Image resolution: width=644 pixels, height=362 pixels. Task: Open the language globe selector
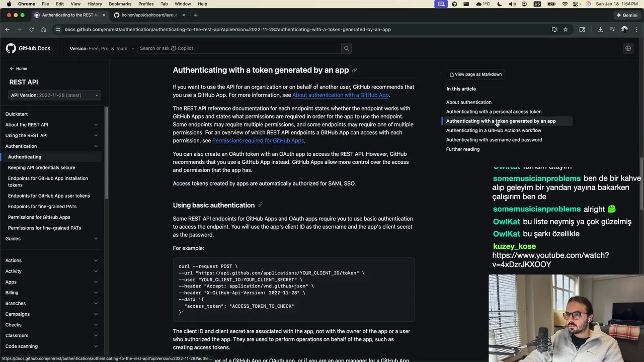(x=628, y=48)
